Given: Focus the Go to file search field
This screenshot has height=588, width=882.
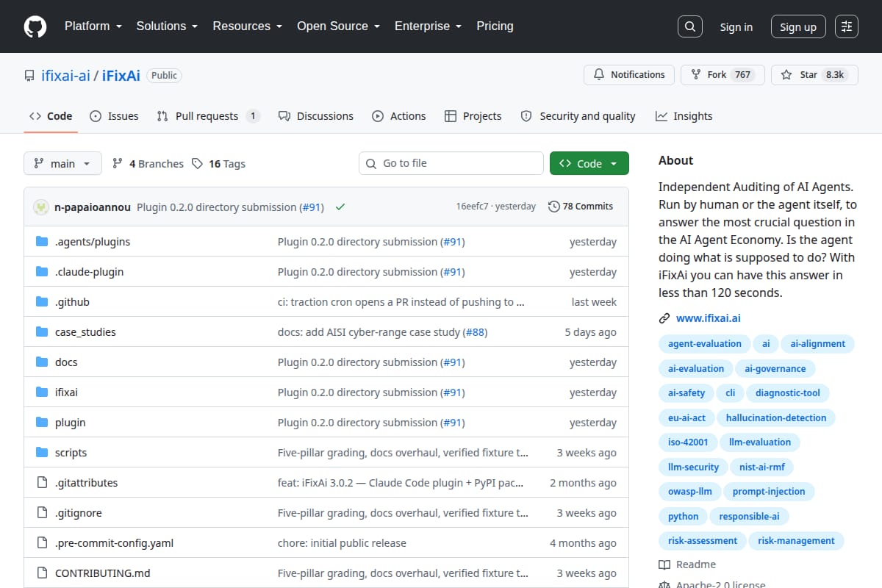Looking at the screenshot, I should 451,163.
